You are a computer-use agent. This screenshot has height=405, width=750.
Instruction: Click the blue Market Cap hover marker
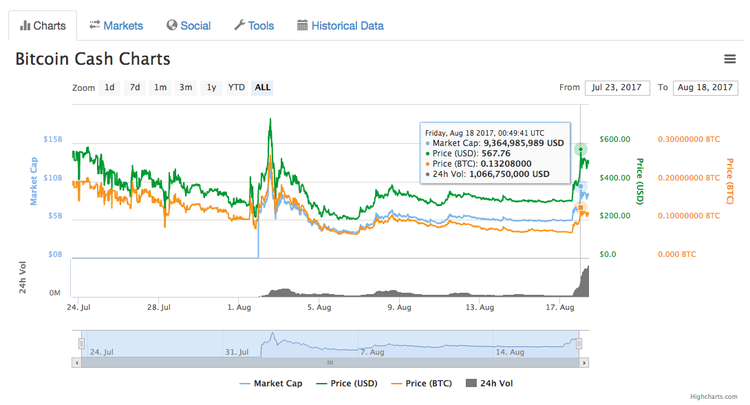[x=581, y=186]
